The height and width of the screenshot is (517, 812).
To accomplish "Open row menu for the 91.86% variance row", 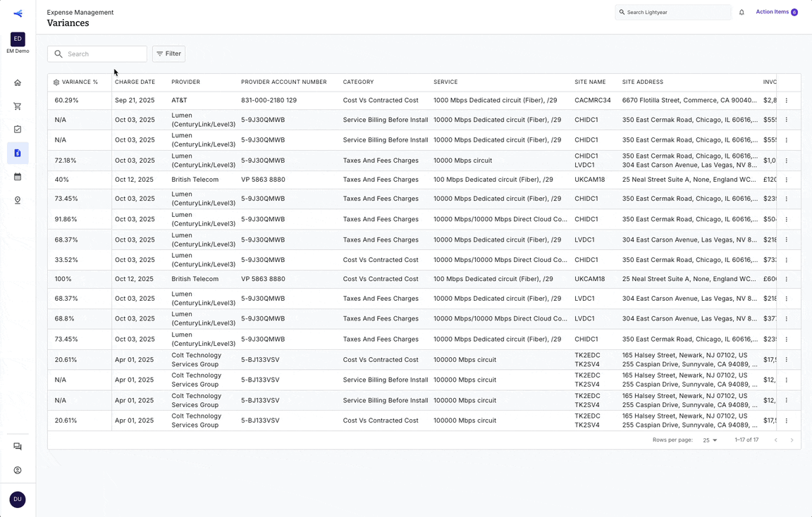I will (786, 220).
